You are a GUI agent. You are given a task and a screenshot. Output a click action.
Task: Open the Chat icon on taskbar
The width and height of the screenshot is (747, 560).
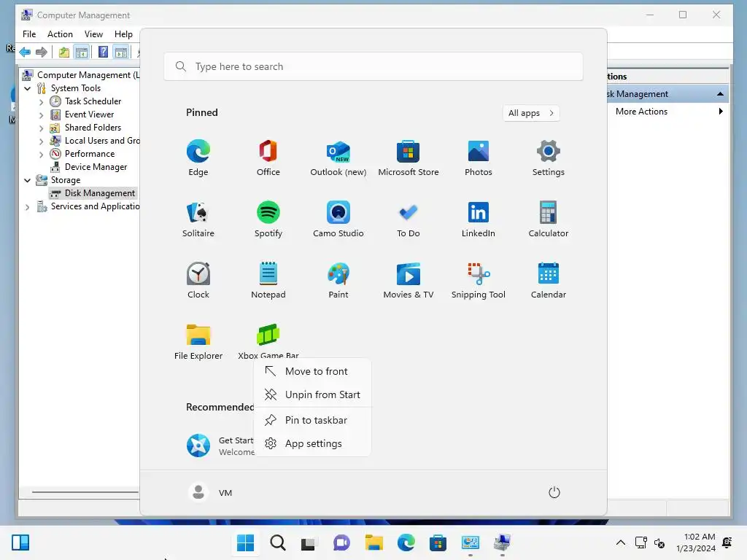pyautogui.click(x=341, y=542)
